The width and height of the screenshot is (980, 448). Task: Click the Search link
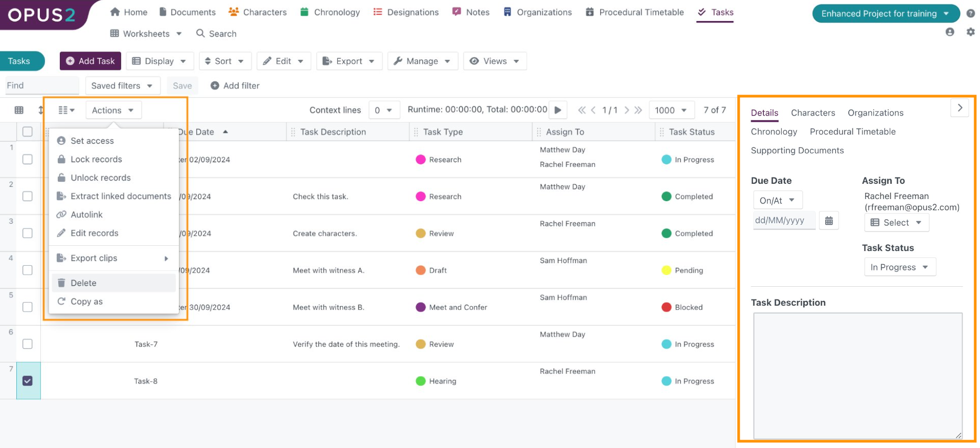216,34
